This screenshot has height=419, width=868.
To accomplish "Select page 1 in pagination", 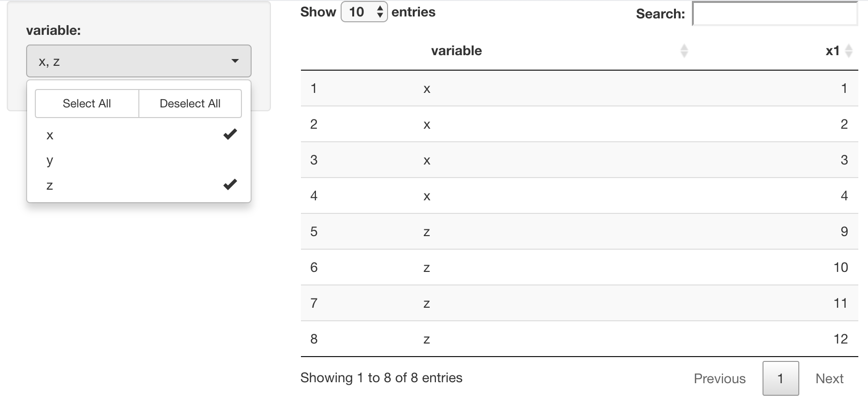I will click(x=780, y=378).
